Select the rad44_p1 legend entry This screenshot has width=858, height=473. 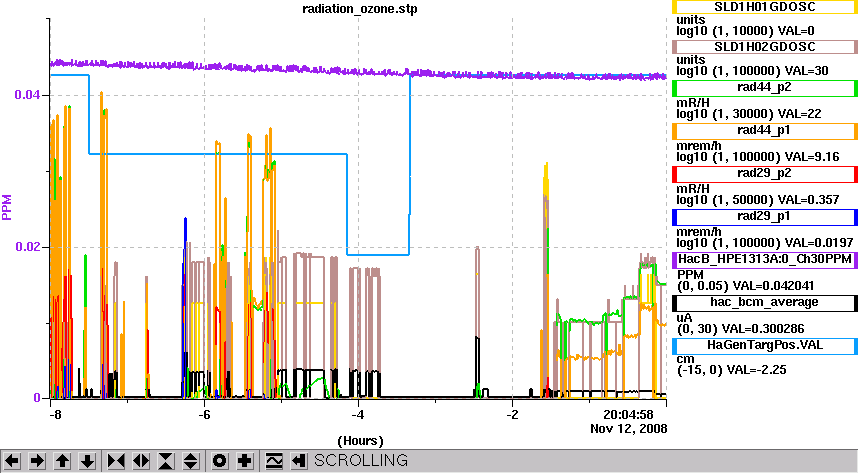(764, 131)
